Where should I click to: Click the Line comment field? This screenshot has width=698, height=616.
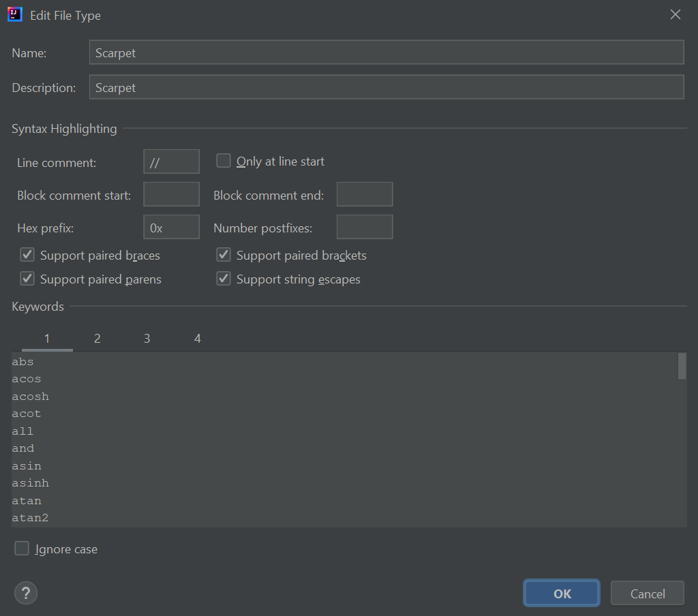pyautogui.click(x=171, y=161)
